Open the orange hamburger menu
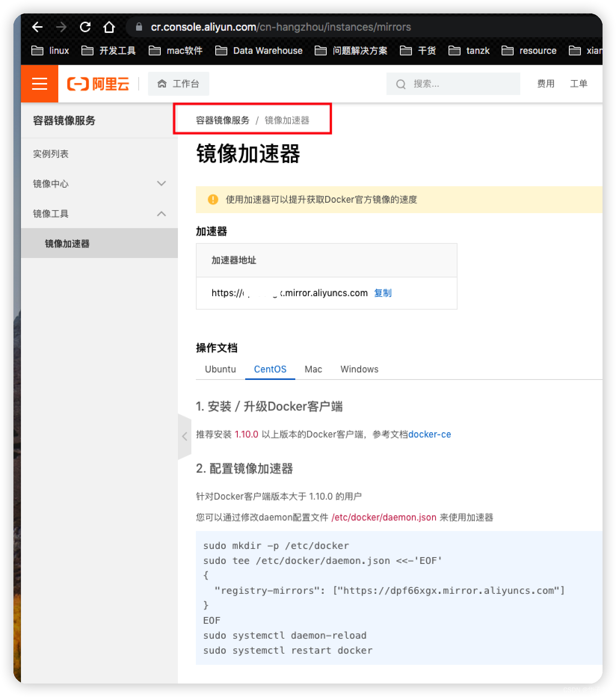 tap(40, 84)
